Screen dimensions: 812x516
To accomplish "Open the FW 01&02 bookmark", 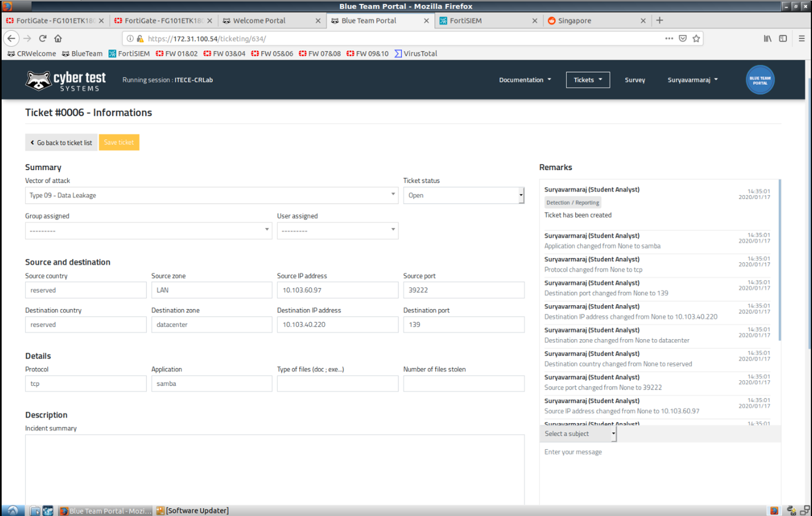I will coord(177,53).
